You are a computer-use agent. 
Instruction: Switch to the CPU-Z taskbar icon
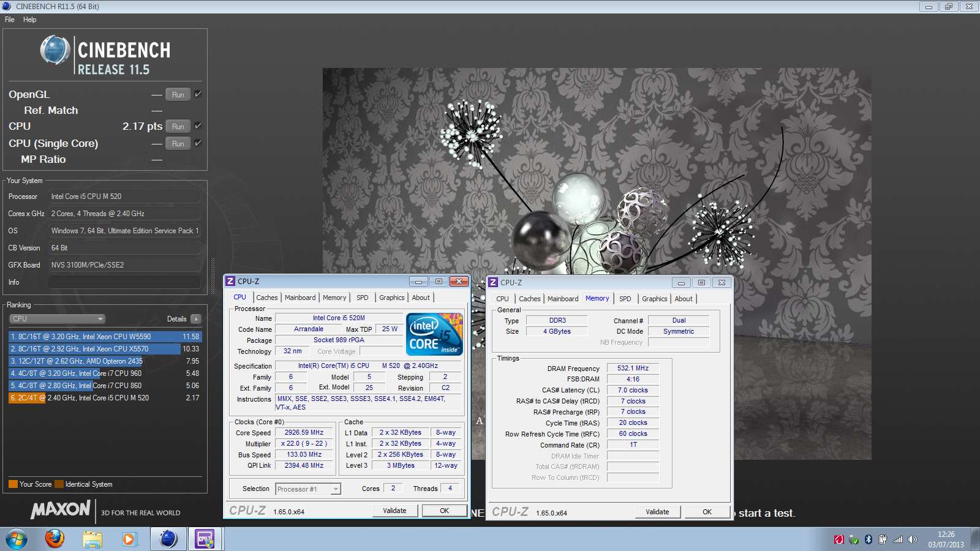205,539
